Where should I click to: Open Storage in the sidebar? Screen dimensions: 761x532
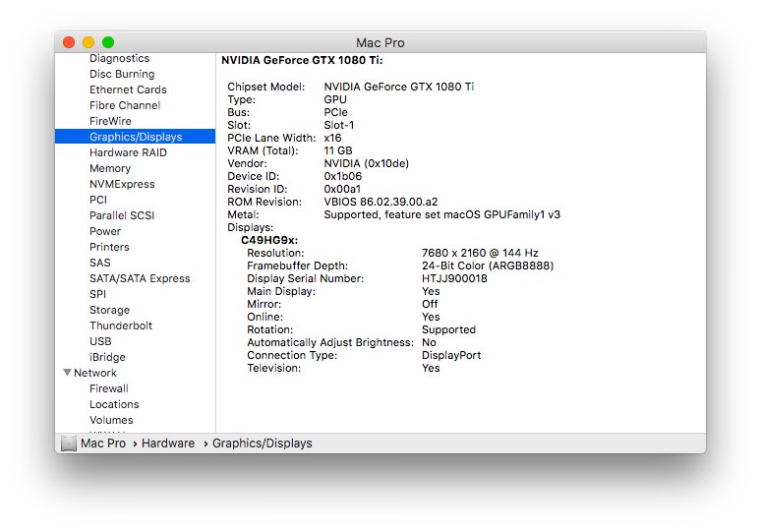pyautogui.click(x=109, y=310)
